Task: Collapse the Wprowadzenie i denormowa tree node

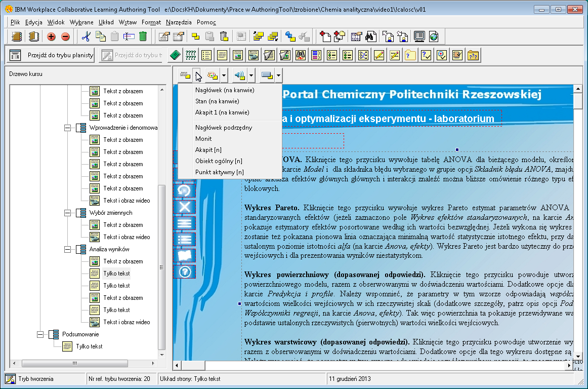Action: [x=67, y=128]
